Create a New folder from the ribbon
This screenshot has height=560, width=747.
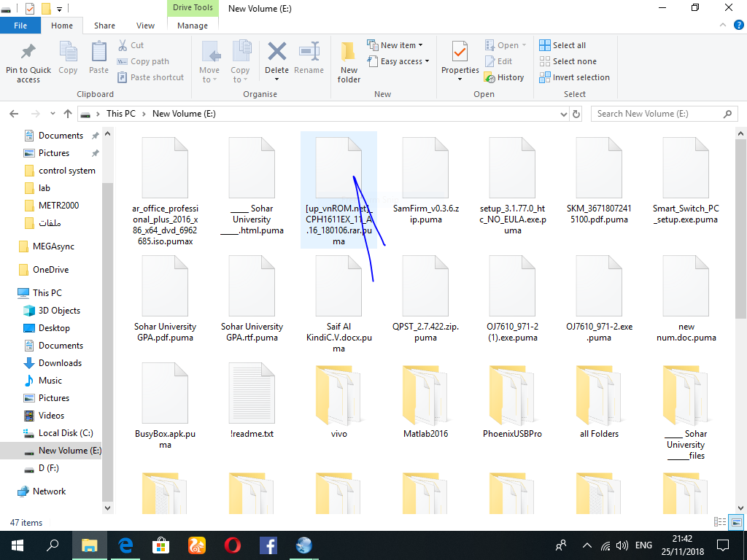(348, 61)
